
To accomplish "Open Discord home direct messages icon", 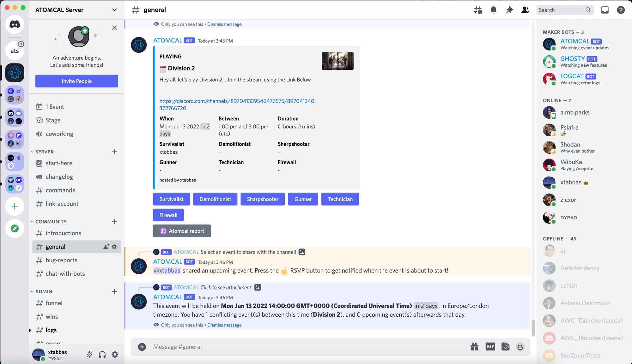I will [x=15, y=24].
